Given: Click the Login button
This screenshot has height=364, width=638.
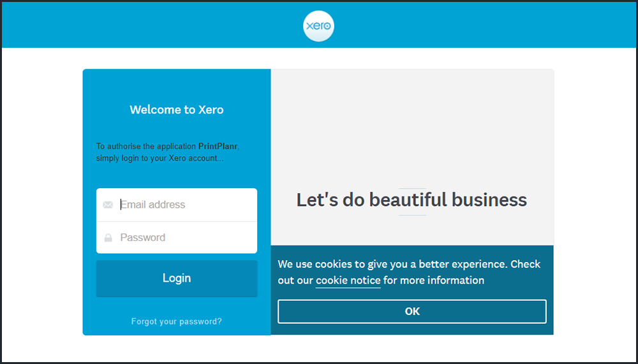Looking at the screenshot, I should click(177, 278).
